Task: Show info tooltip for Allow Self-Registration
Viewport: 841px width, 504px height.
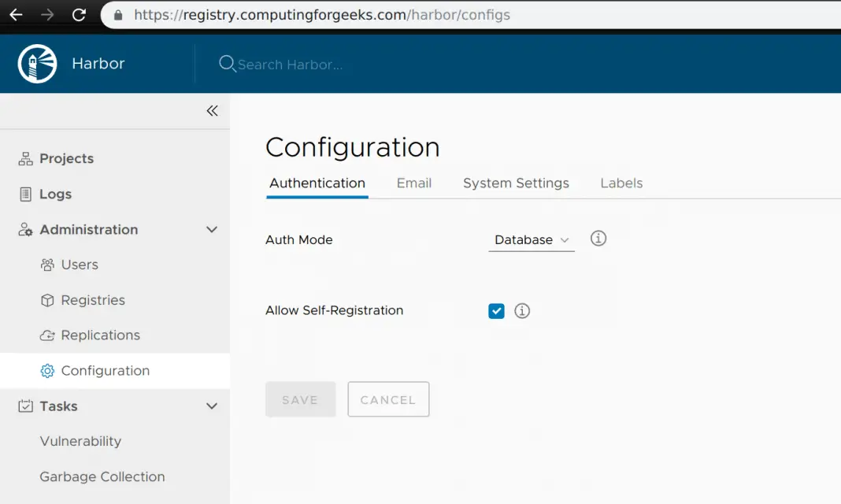Action: (522, 311)
